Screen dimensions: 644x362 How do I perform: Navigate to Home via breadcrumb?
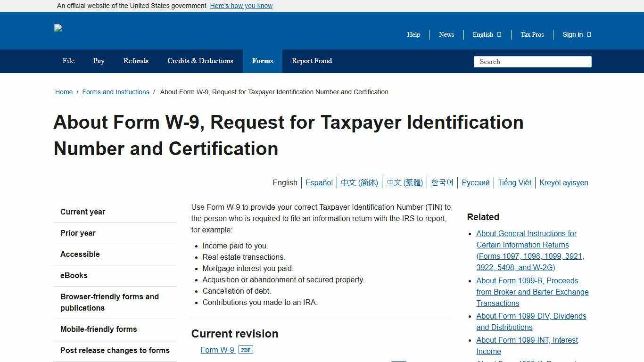click(x=64, y=92)
